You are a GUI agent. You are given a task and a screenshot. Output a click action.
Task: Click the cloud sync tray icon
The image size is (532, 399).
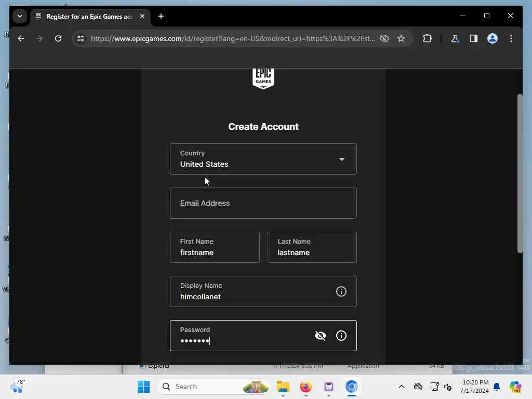click(x=418, y=387)
